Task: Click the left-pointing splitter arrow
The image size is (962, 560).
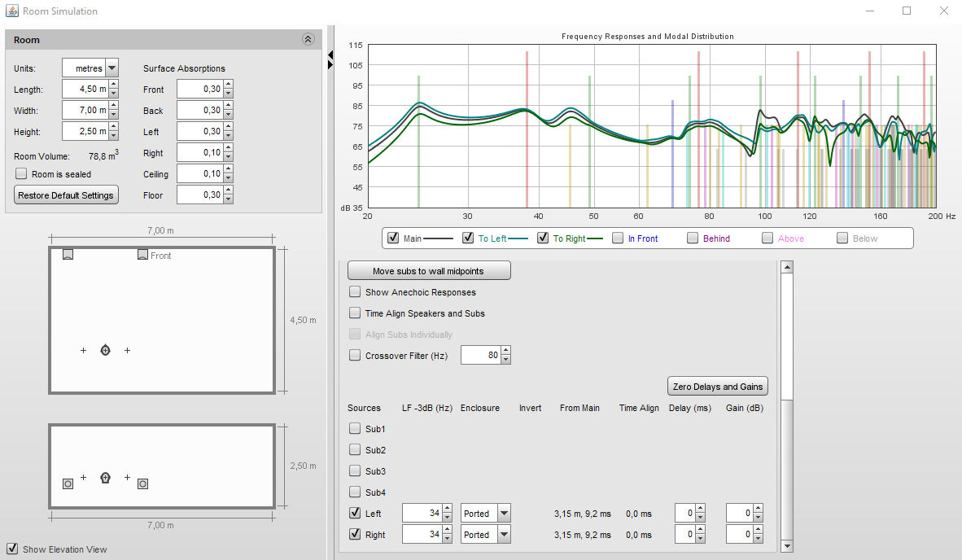Action: pyautogui.click(x=330, y=55)
